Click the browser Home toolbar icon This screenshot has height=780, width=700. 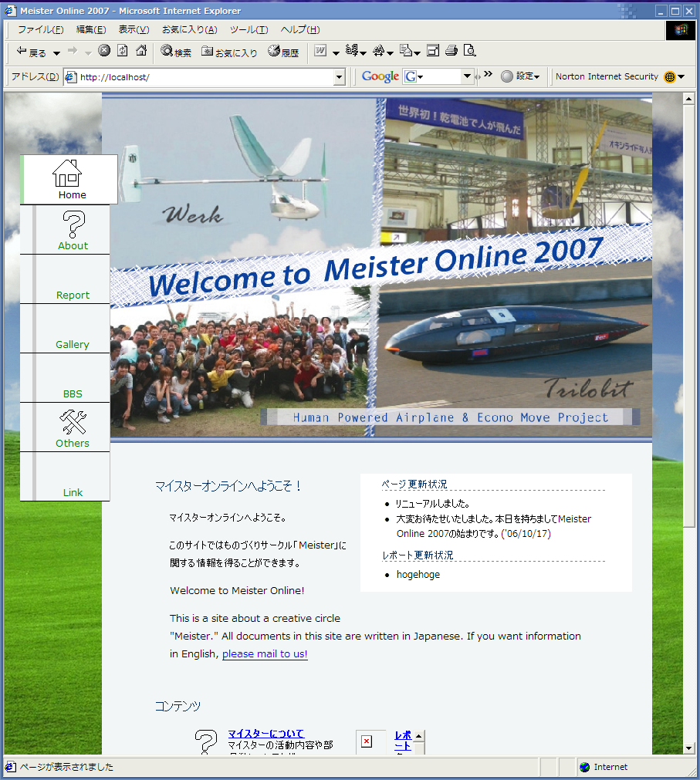(141, 50)
